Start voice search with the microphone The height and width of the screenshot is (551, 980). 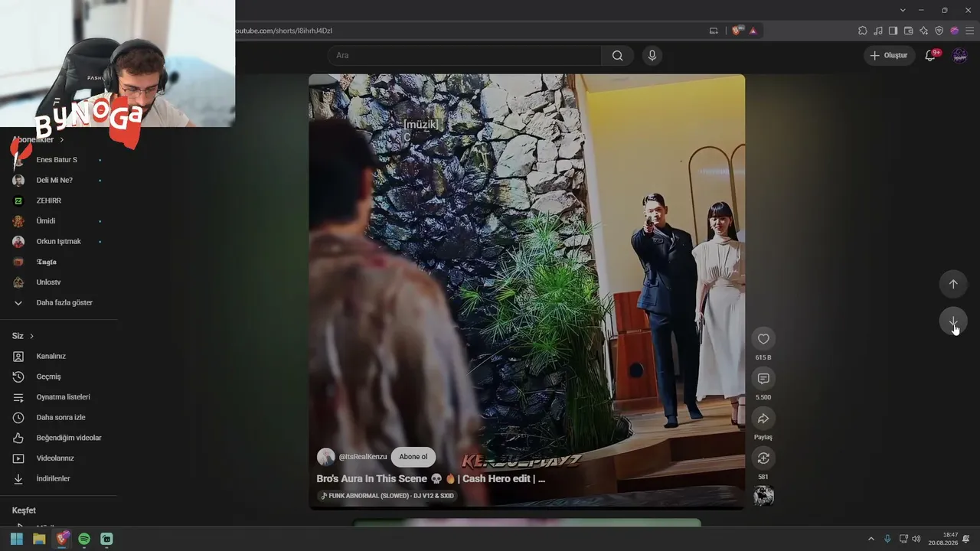coord(652,55)
